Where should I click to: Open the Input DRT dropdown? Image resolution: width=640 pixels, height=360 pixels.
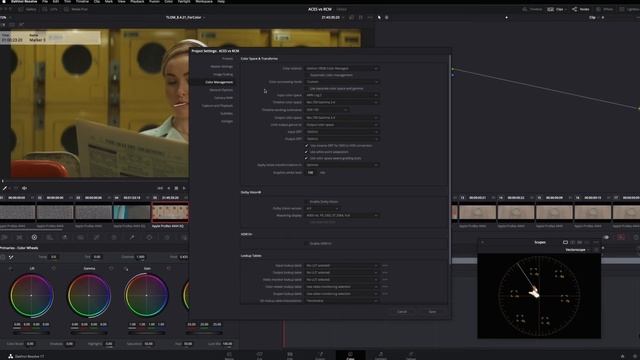pos(342,132)
